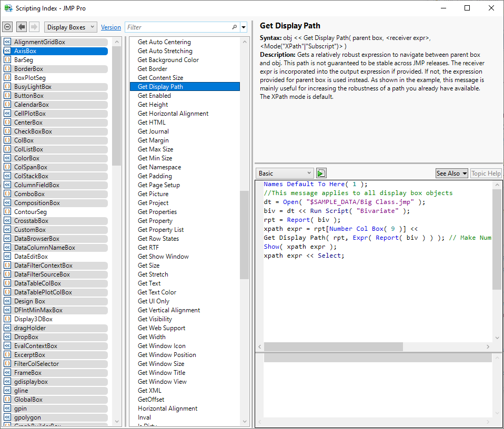
Task: Open the Basic example dropdown
Action: (x=285, y=173)
